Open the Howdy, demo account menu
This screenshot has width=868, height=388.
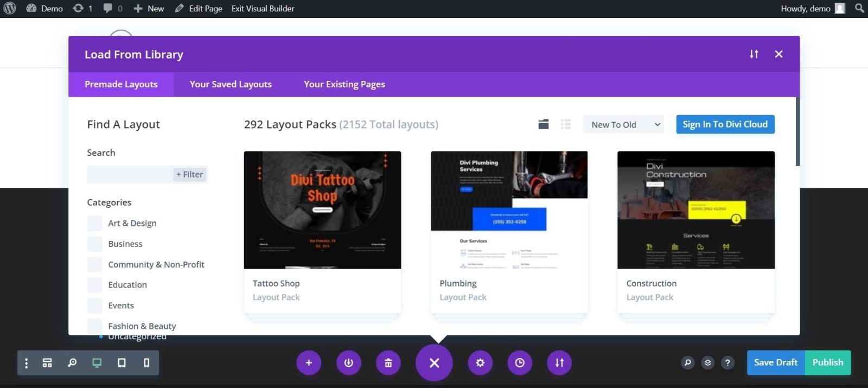coord(813,8)
